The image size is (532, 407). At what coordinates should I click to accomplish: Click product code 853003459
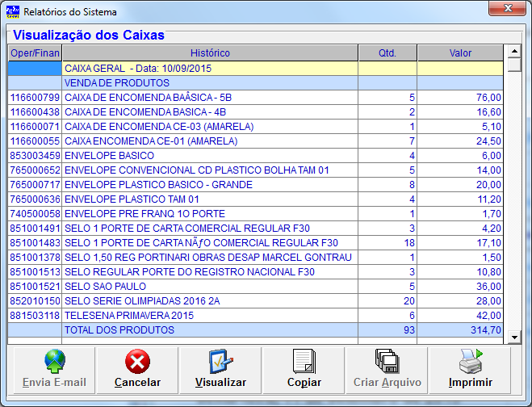[x=35, y=156]
